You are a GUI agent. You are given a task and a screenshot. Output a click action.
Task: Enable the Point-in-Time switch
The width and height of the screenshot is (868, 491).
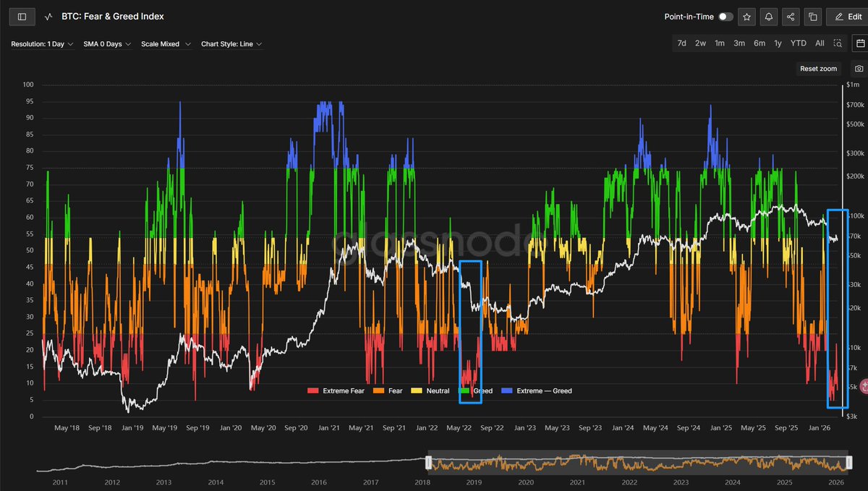pyautogui.click(x=726, y=17)
